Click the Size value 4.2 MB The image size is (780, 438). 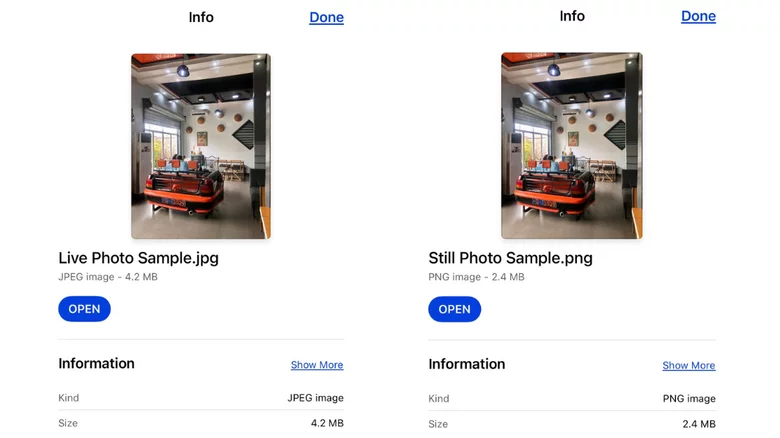tap(327, 423)
